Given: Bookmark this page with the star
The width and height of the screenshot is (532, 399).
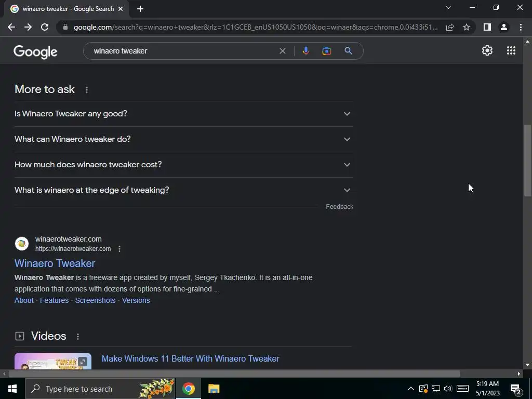Looking at the screenshot, I should (x=467, y=27).
